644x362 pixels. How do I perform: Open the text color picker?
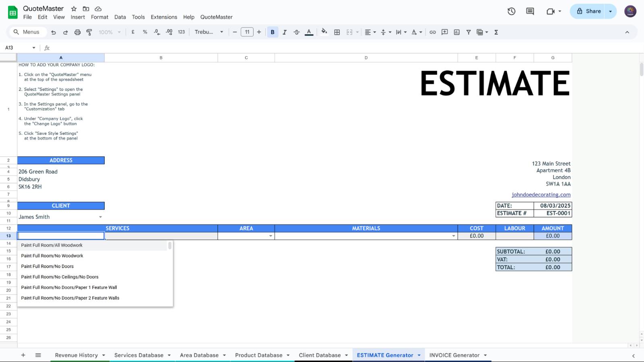(x=309, y=32)
